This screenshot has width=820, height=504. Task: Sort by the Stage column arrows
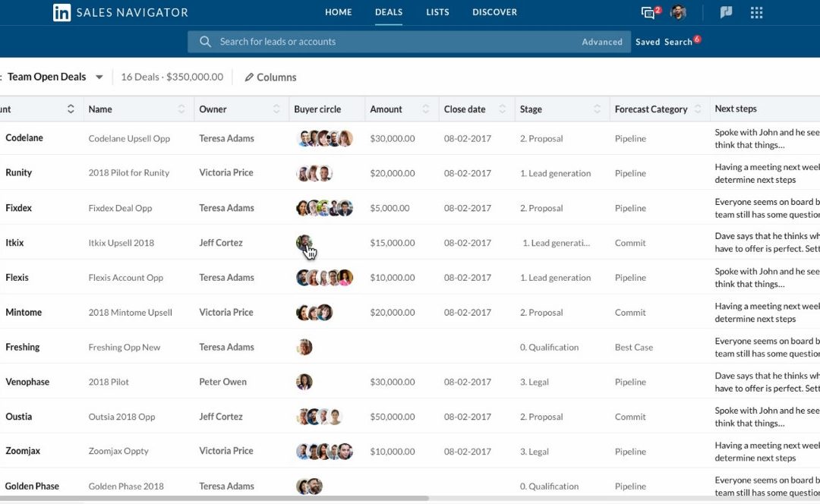[x=598, y=109]
